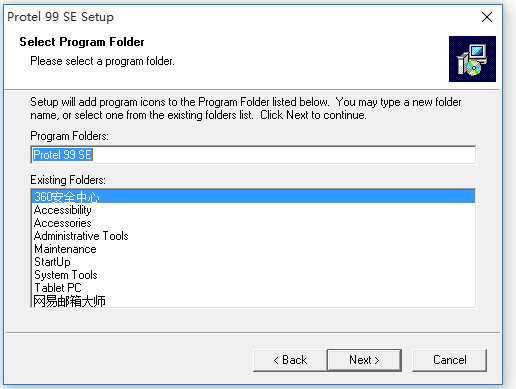Image resolution: width=516 pixels, height=389 pixels.
Task: Click into the Program Folders text field
Action: (253, 155)
